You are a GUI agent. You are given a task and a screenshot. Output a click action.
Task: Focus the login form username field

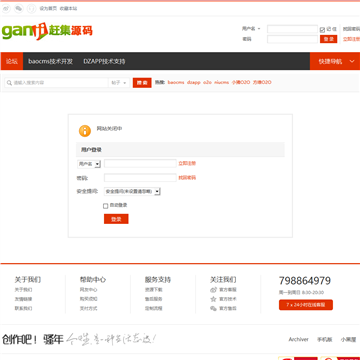[x=140, y=163]
